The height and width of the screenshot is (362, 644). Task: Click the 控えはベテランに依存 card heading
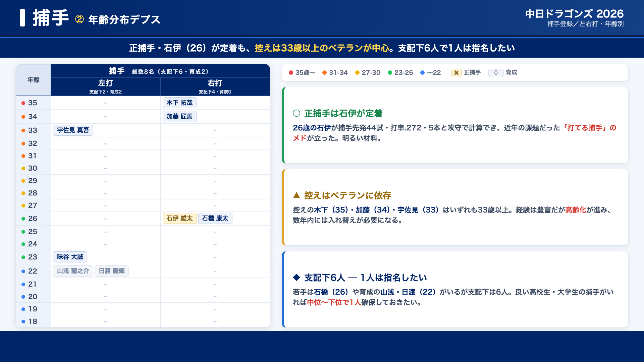point(347,195)
